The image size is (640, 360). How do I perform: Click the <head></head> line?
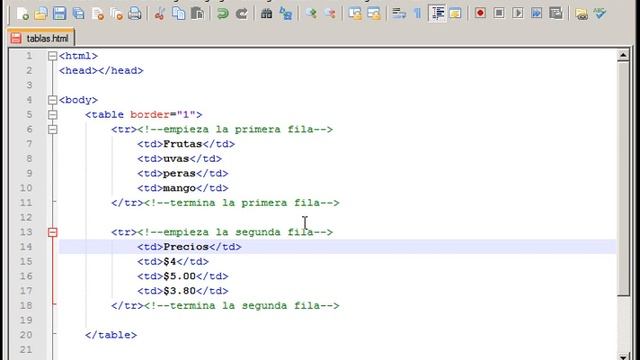(101, 71)
